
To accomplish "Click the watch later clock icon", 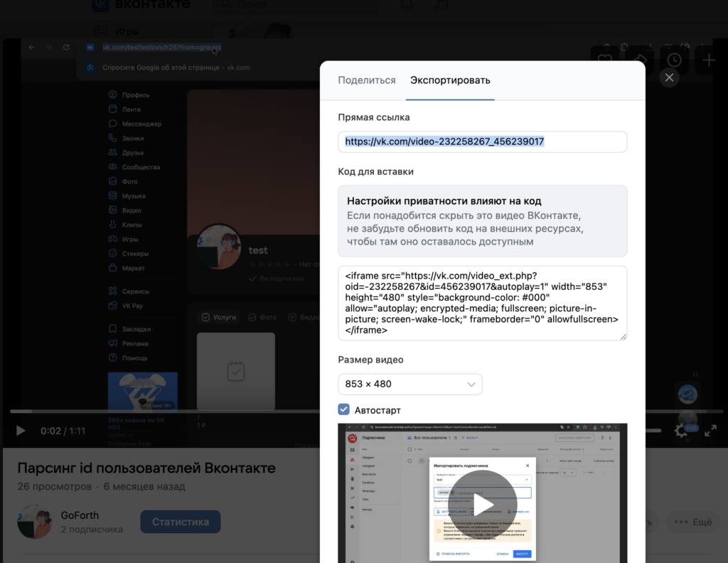I will [x=674, y=60].
